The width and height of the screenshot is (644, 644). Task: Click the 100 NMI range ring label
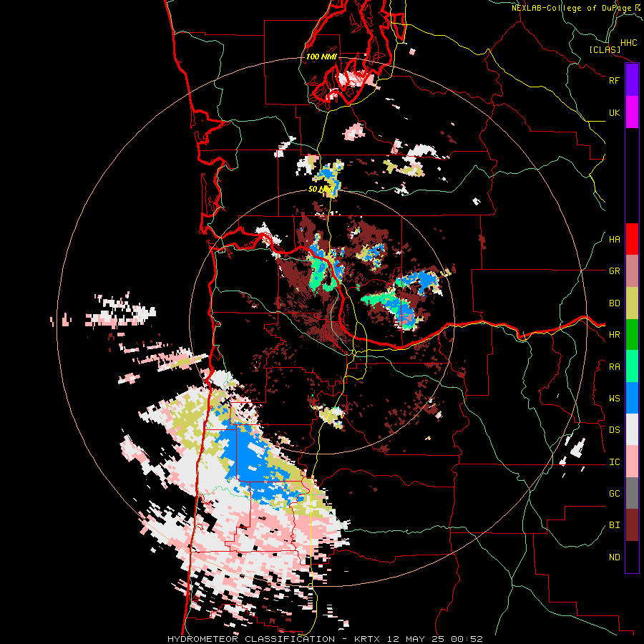[321, 57]
